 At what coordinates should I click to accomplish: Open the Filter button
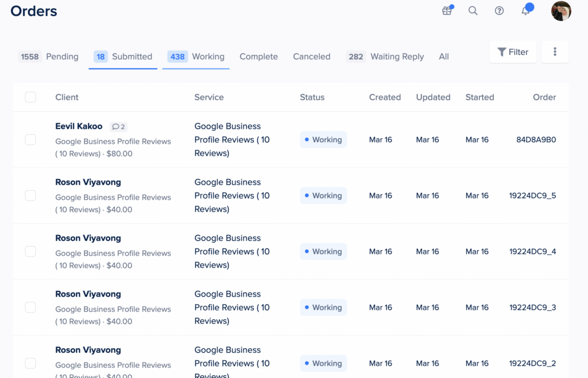point(513,52)
